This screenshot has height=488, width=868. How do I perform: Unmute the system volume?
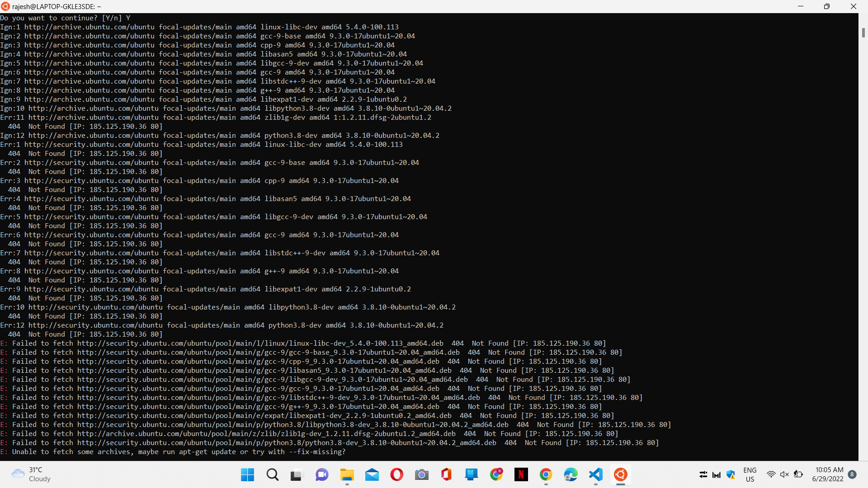[784, 474]
